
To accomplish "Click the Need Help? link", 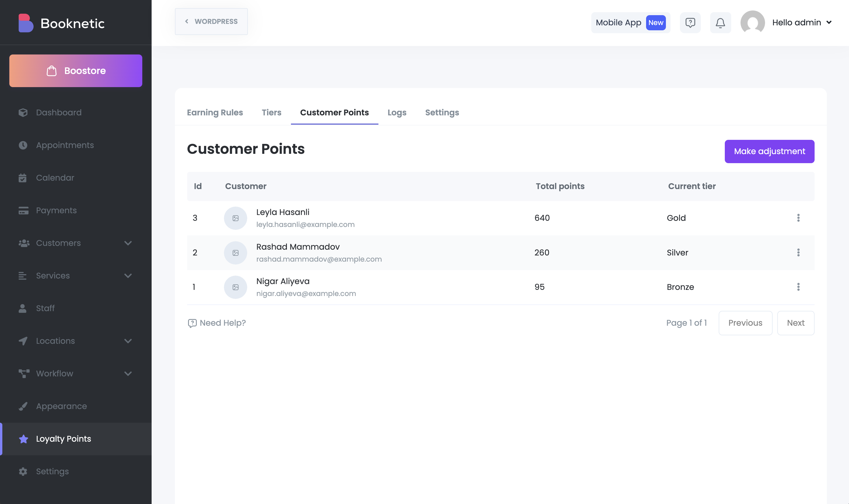I will [x=217, y=323].
